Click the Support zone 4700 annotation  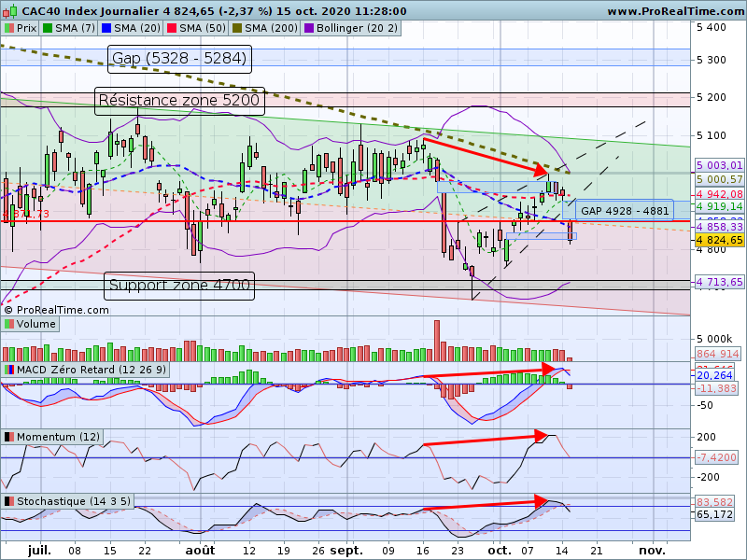179,286
